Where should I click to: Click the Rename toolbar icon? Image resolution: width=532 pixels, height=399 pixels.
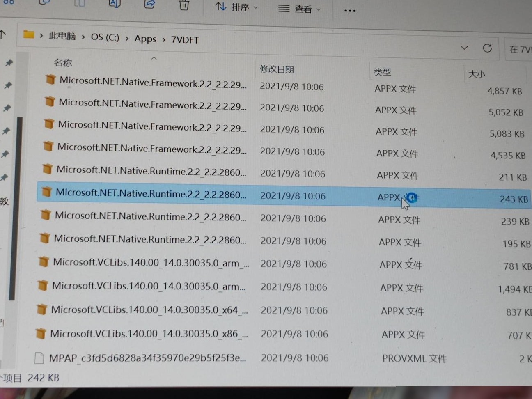pyautogui.click(x=115, y=4)
